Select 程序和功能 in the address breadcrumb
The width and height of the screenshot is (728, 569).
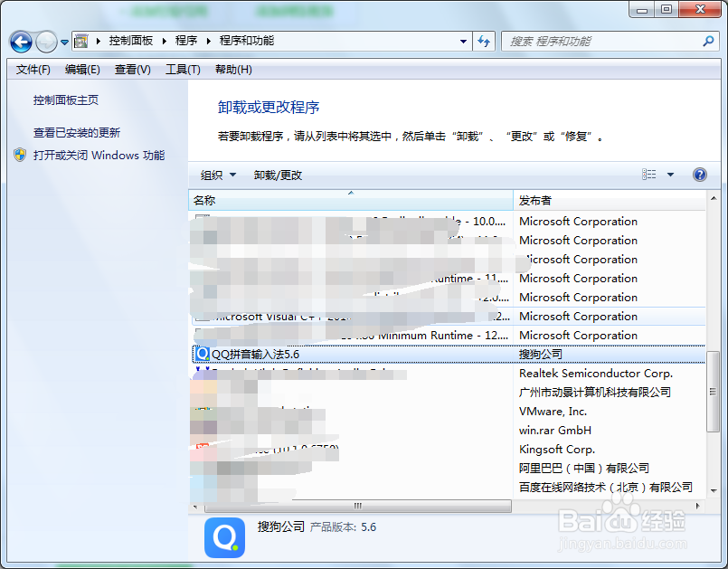[247, 41]
